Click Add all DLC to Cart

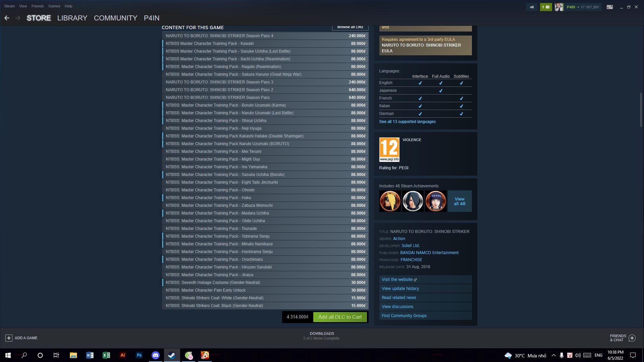[x=340, y=317]
